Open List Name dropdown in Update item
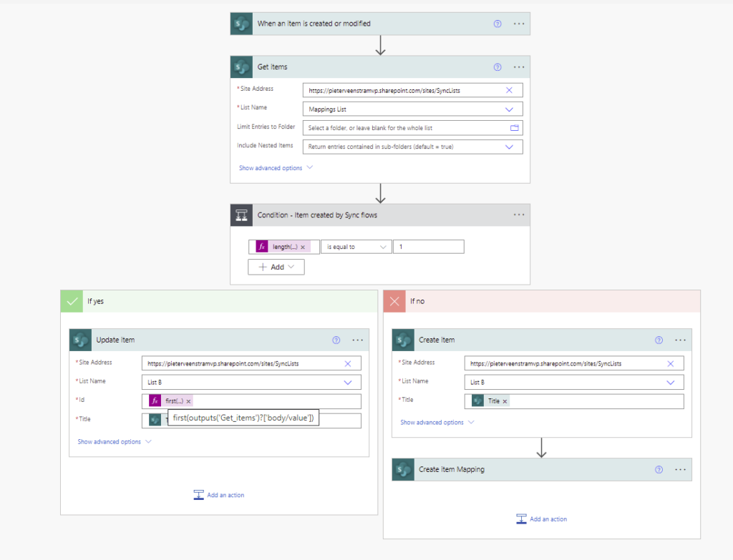This screenshot has width=733, height=560. tap(348, 382)
